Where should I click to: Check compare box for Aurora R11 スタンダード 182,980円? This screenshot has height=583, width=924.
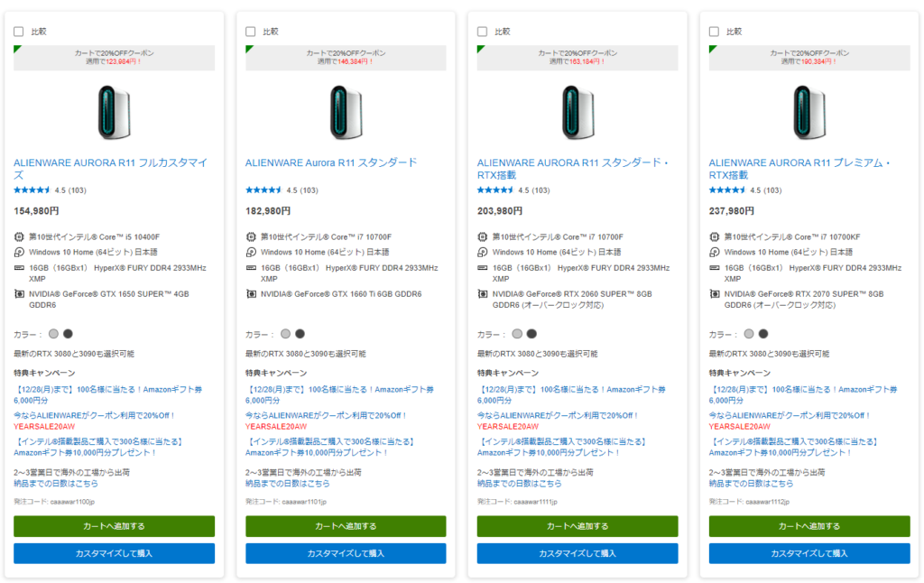click(x=251, y=32)
